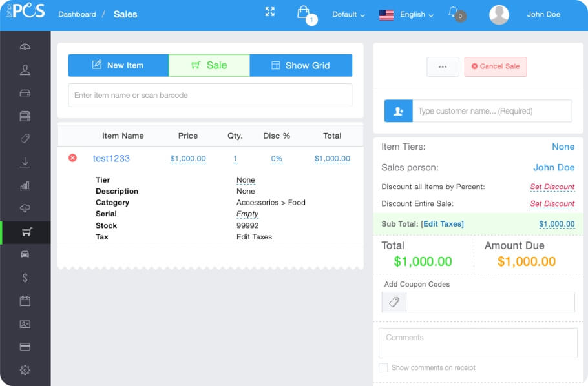
Task: Focus the Comments text area
Action: coord(478,343)
